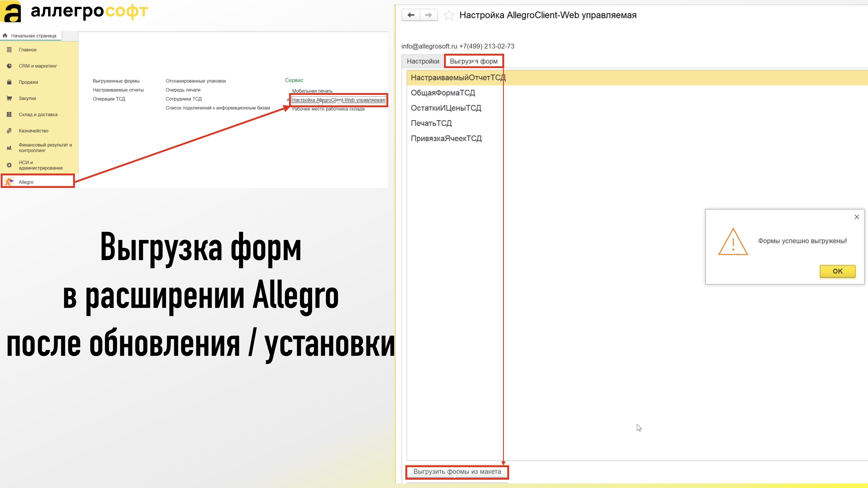868x488 pixels.
Task: Open Рабочее место работника склада link
Action: click(x=328, y=109)
